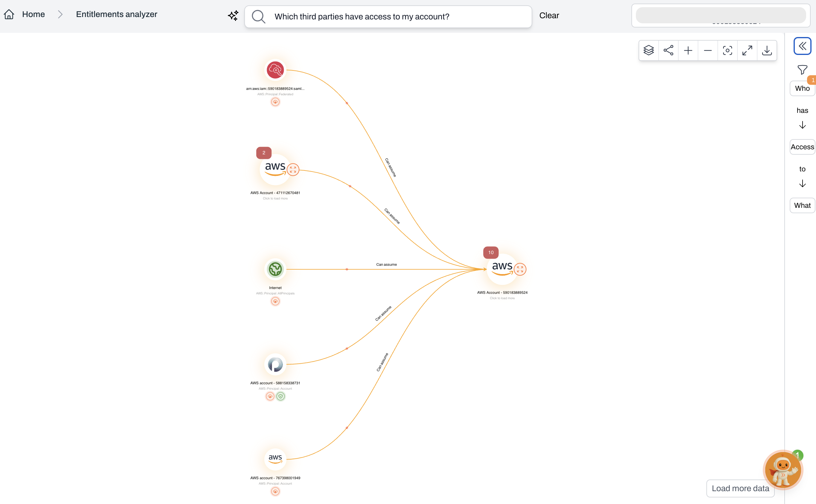Center and fit the graph view
The height and width of the screenshot is (504, 816).
pos(727,50)
